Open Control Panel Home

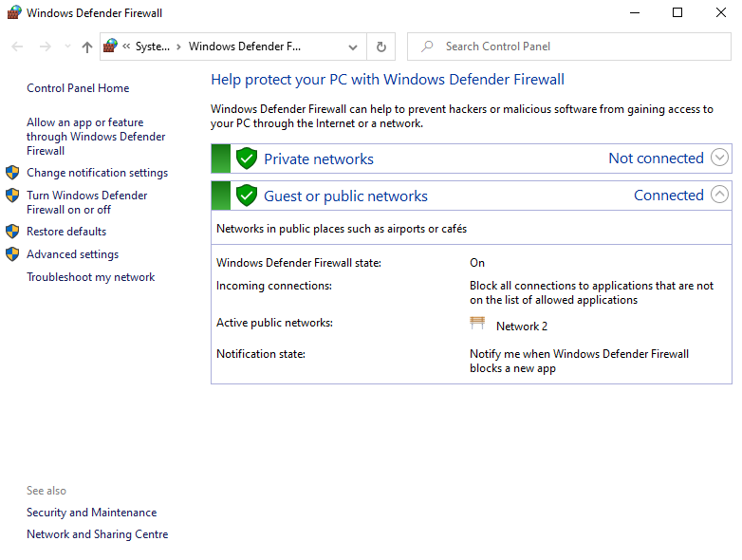(x=78, y=88)
